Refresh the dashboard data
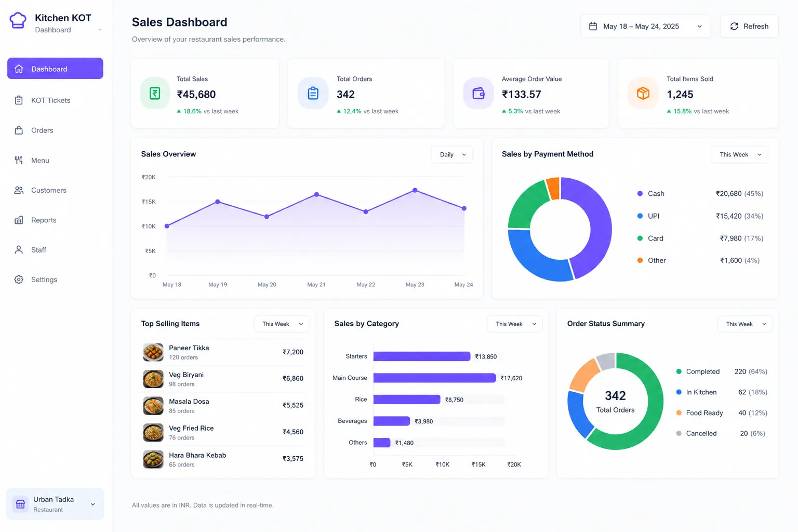This screenshot has height=532, width=798. pyautogui.click(x=749, y=26)
